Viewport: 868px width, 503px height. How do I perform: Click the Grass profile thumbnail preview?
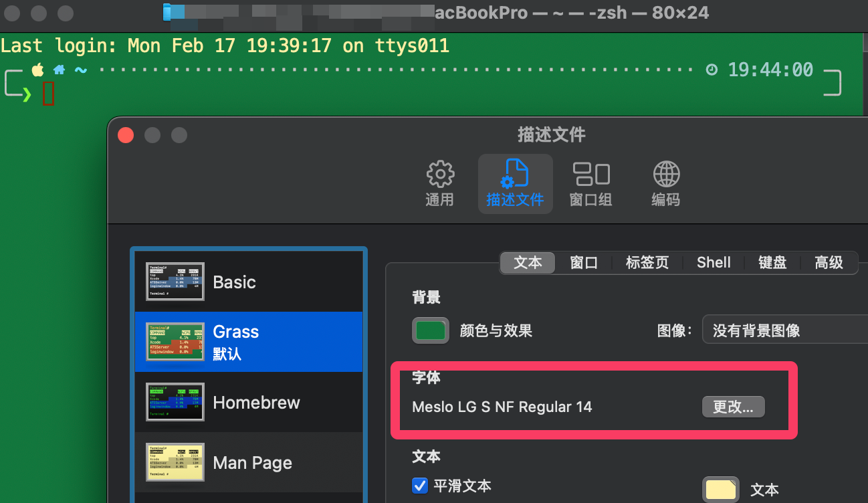click(175, 342)
